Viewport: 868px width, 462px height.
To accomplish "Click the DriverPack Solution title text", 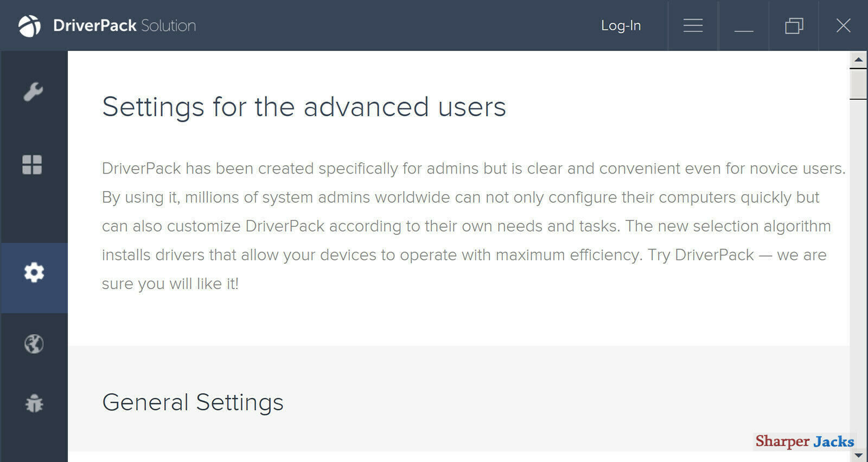I will (124, 25).
